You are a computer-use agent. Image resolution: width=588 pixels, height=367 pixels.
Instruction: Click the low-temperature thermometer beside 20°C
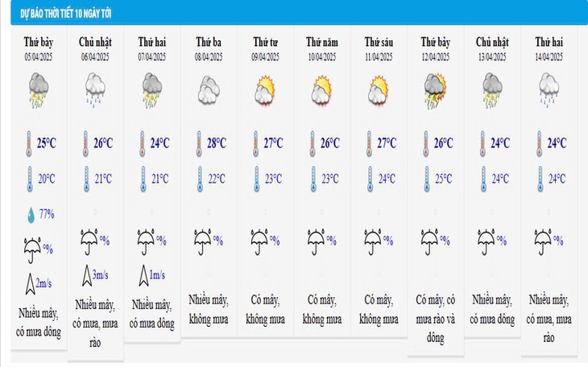pyautogui.click(x=30, y=179)
